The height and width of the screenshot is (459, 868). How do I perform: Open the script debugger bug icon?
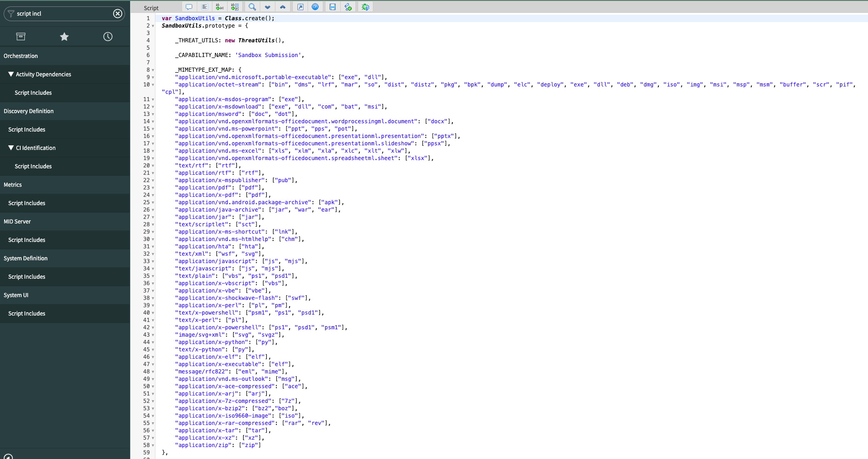[x=365, y=7]
